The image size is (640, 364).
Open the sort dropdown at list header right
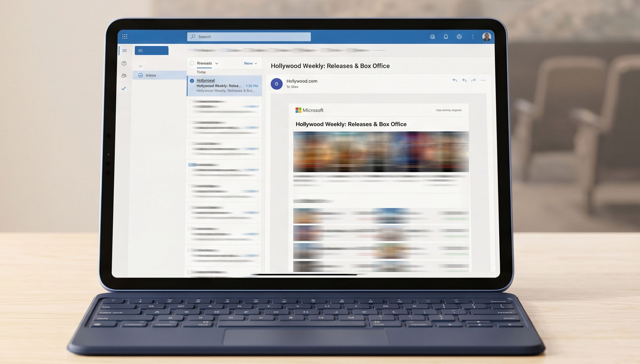tap(251, 64)
